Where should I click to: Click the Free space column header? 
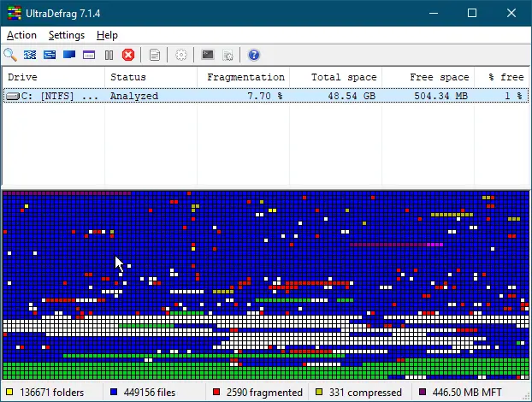428,77
